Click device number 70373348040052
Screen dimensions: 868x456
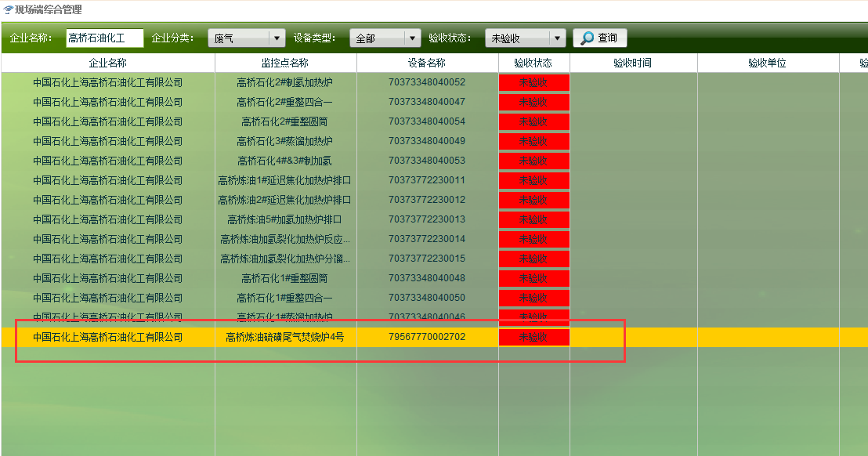click(427, 82)
